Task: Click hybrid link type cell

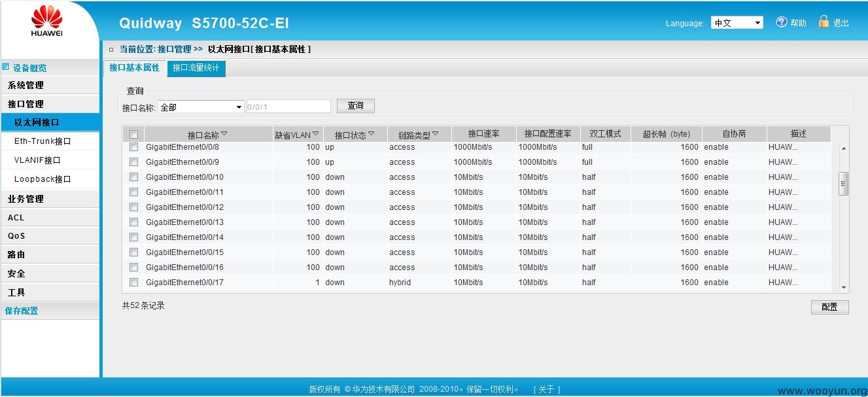Action: point(400,283)
